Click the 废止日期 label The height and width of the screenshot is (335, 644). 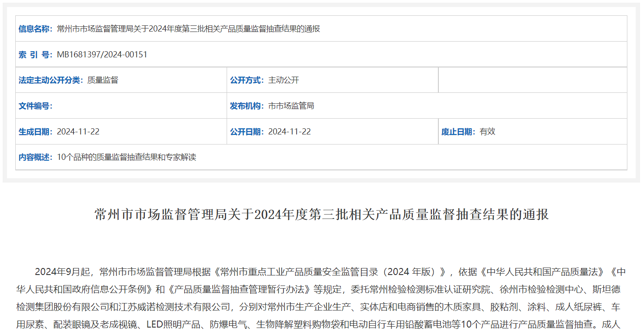pos(458,132)
